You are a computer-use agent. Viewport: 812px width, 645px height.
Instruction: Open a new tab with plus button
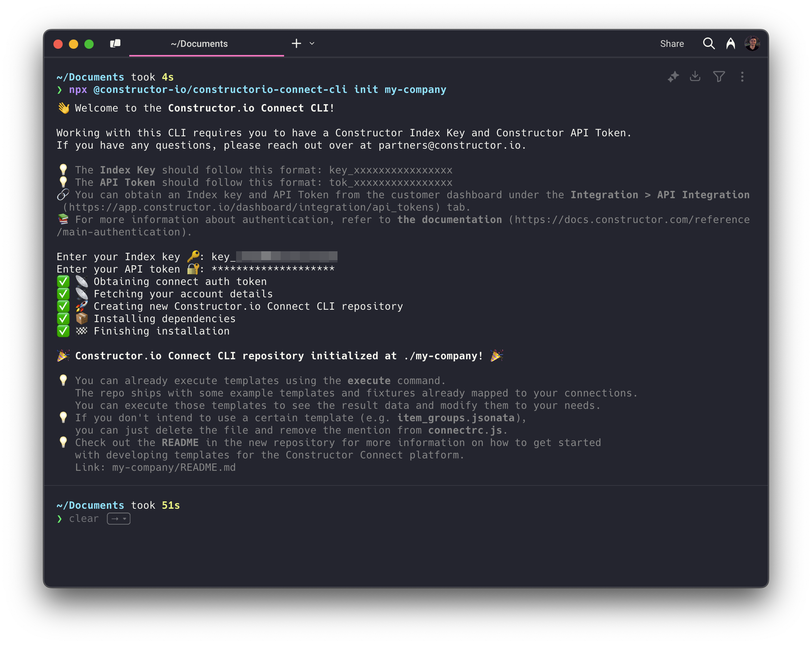point(296,43)
